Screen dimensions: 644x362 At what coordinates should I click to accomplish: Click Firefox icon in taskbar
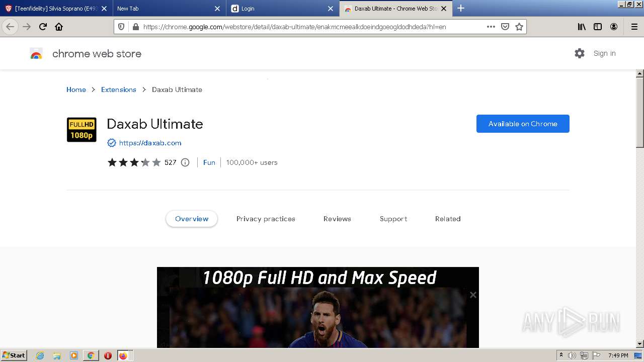coord(123,355)
